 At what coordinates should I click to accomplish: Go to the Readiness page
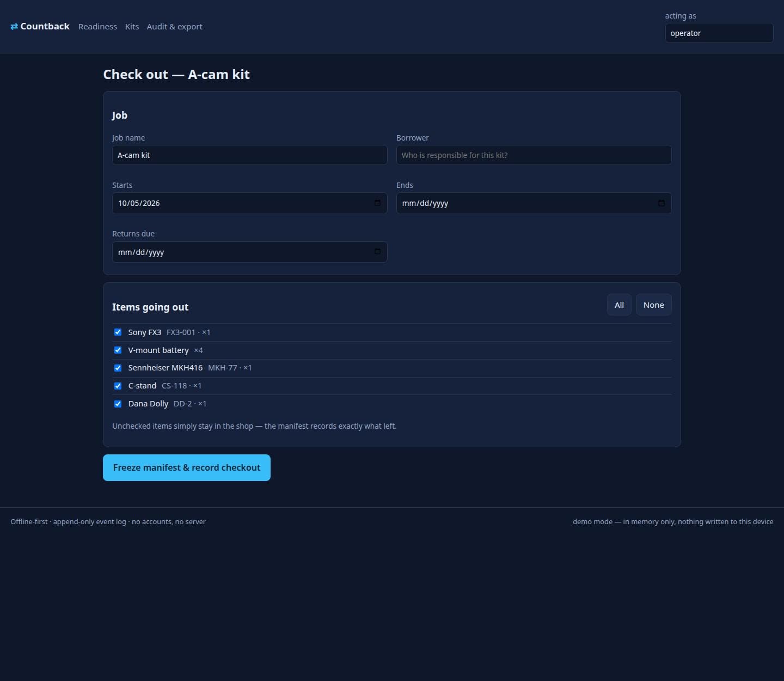point(97,27)
